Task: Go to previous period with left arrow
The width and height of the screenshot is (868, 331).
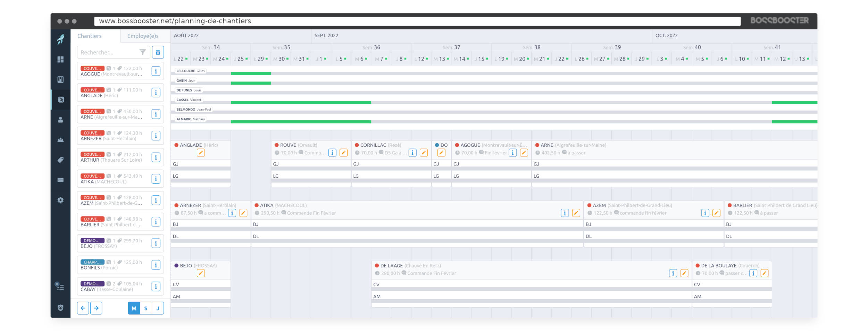Action: 83,308
